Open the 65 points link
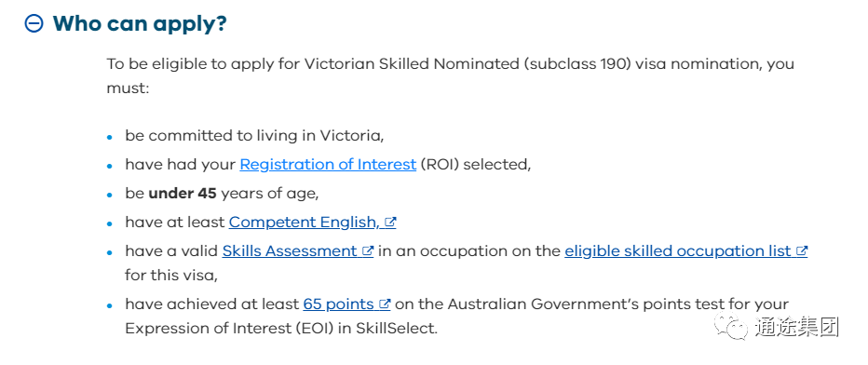 coord(338,304)
